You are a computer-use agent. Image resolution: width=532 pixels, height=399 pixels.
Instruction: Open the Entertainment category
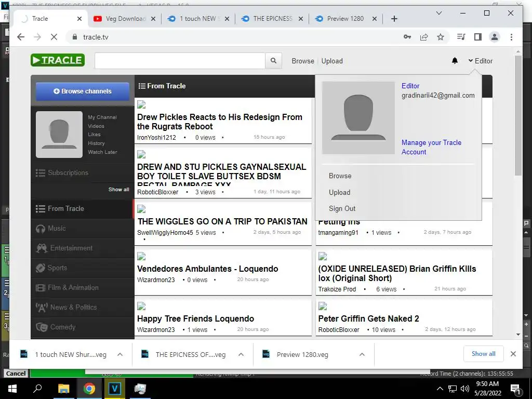(x=83, y=248)
